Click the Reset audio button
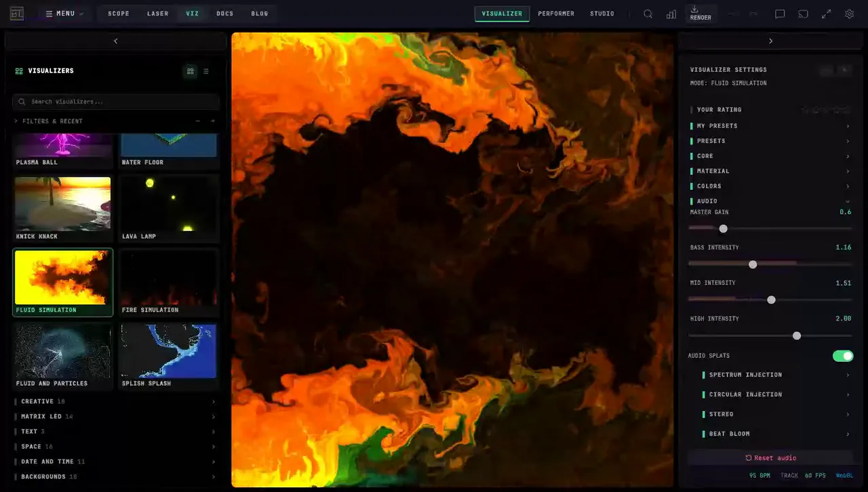Screen dimensions: 868x492 pos(770,458)
